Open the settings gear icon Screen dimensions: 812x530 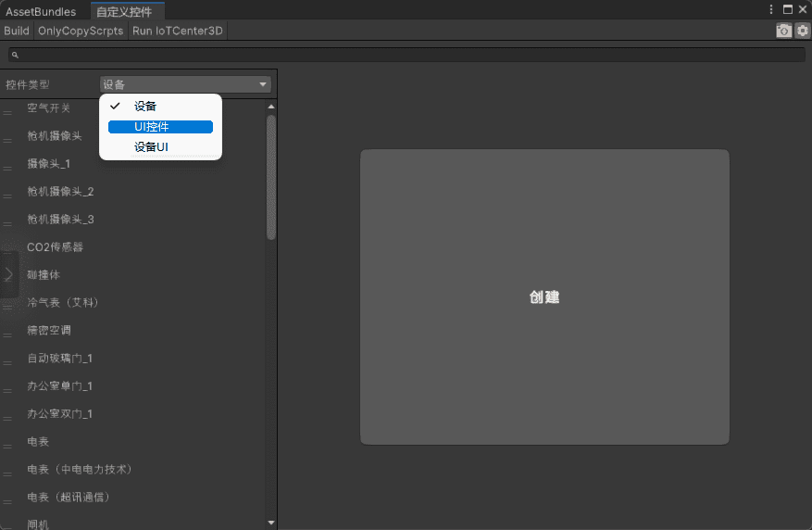tap(802, 31)
